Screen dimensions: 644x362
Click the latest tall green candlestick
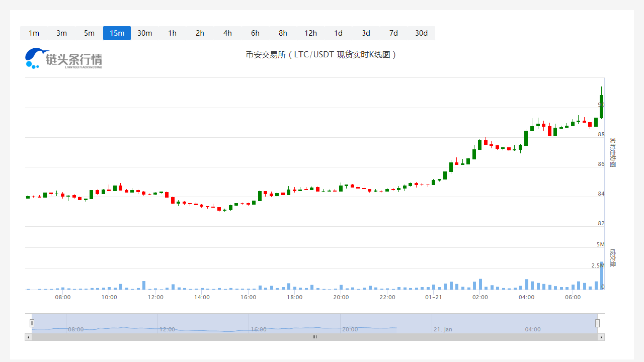pos(601,107)
